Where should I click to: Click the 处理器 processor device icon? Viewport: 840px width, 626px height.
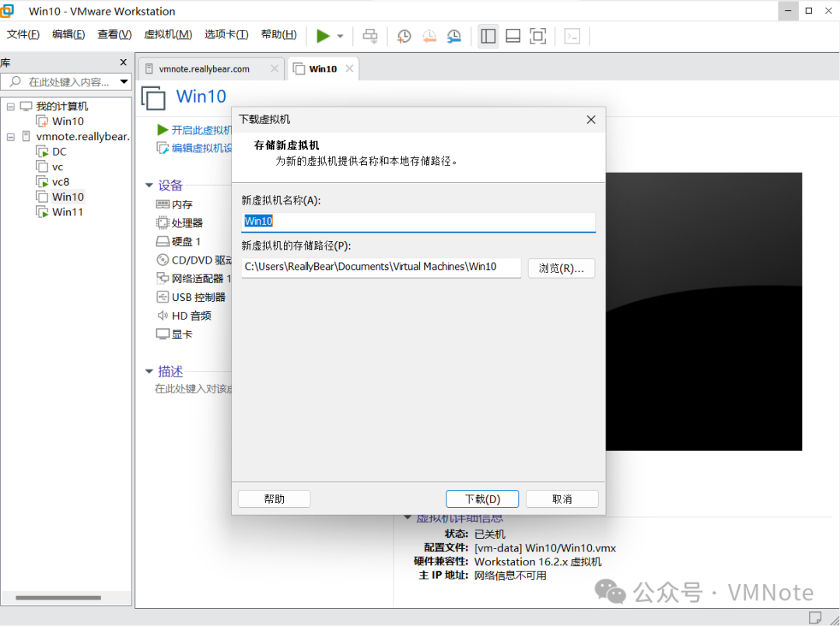pyautogui.click(x=163, y=222)
